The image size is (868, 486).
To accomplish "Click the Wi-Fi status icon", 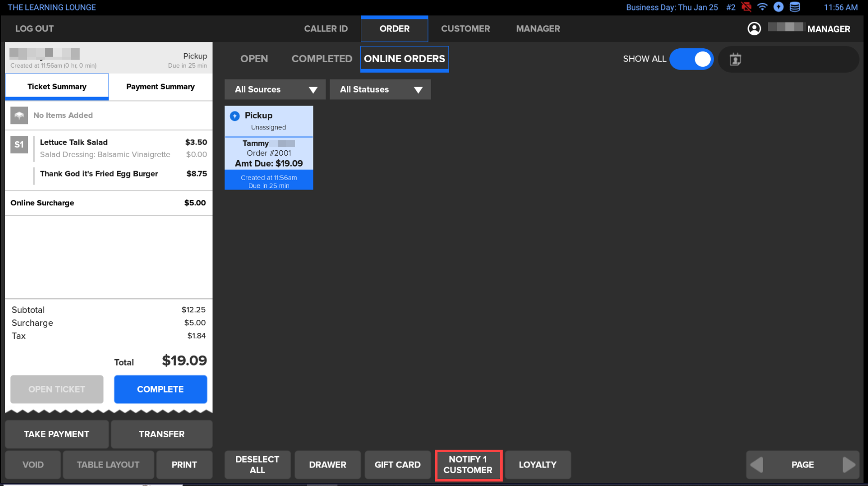I will tap(762, 7).
